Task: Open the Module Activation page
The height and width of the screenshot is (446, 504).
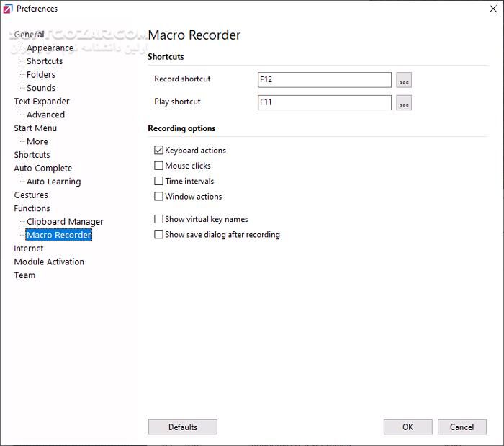Action: pyautogui.click(x=49, y=262)
